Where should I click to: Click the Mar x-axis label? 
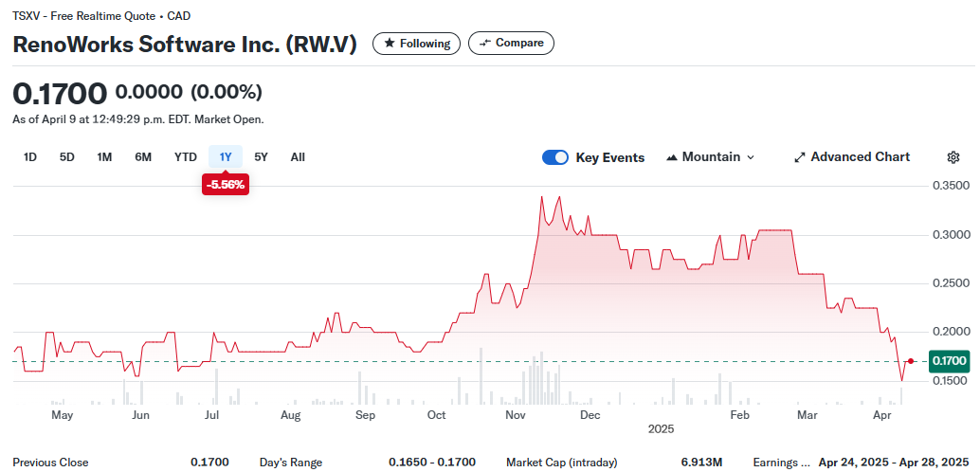point(808,415)
